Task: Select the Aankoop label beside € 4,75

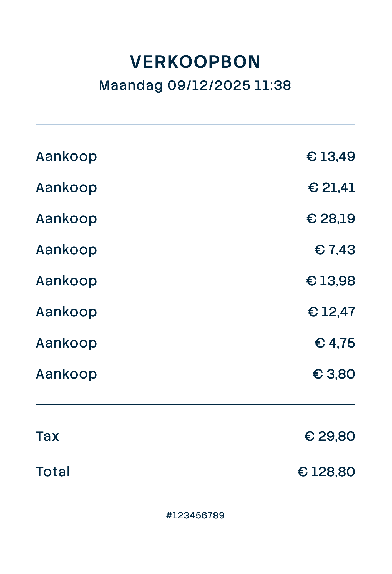Action: point(66,343)
